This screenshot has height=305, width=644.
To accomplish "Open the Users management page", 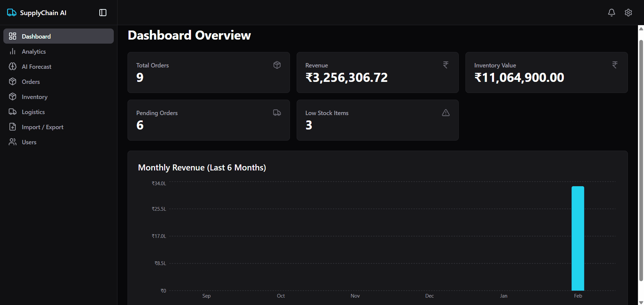I will [x=29, y=142].
